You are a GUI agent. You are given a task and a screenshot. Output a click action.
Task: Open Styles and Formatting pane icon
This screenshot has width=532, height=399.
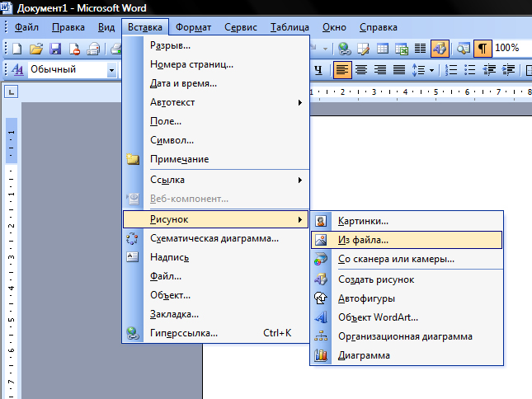coord(17,70)
